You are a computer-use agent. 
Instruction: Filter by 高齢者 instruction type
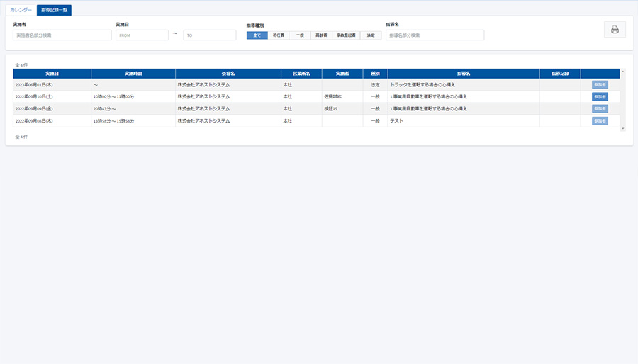(322, 35)
